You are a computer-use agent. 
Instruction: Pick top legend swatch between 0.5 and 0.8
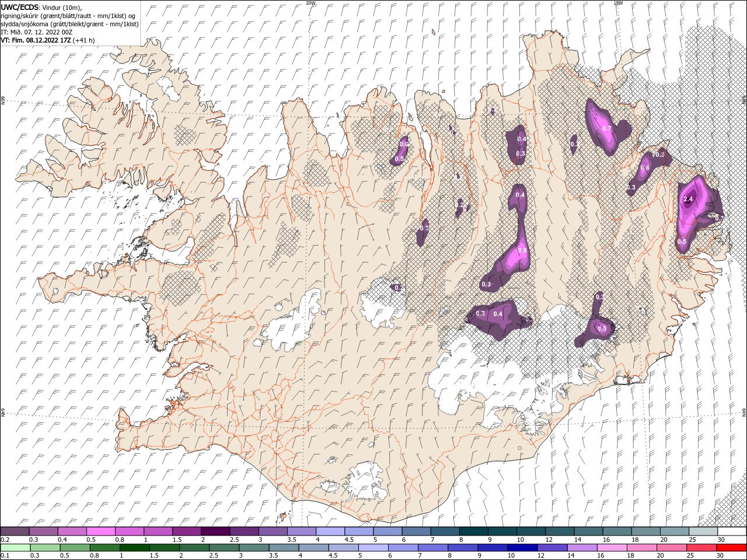(101, 531)
